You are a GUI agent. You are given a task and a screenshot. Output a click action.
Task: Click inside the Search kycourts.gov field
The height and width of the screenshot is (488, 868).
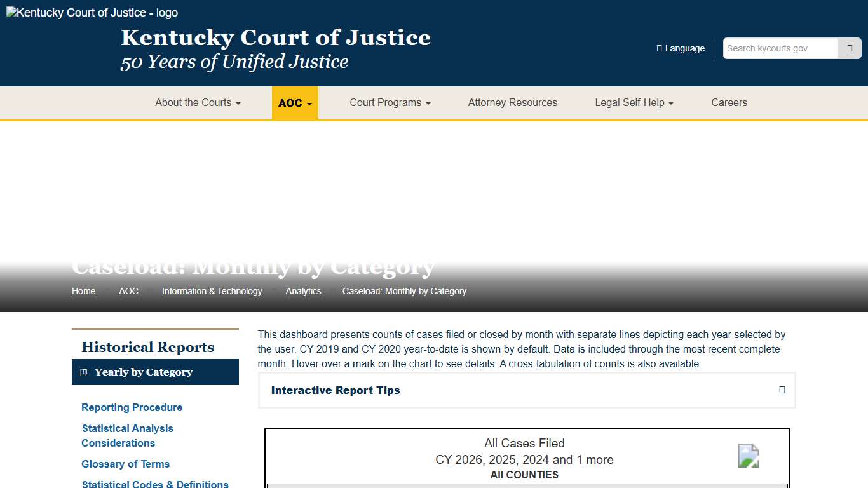point(780,48)
